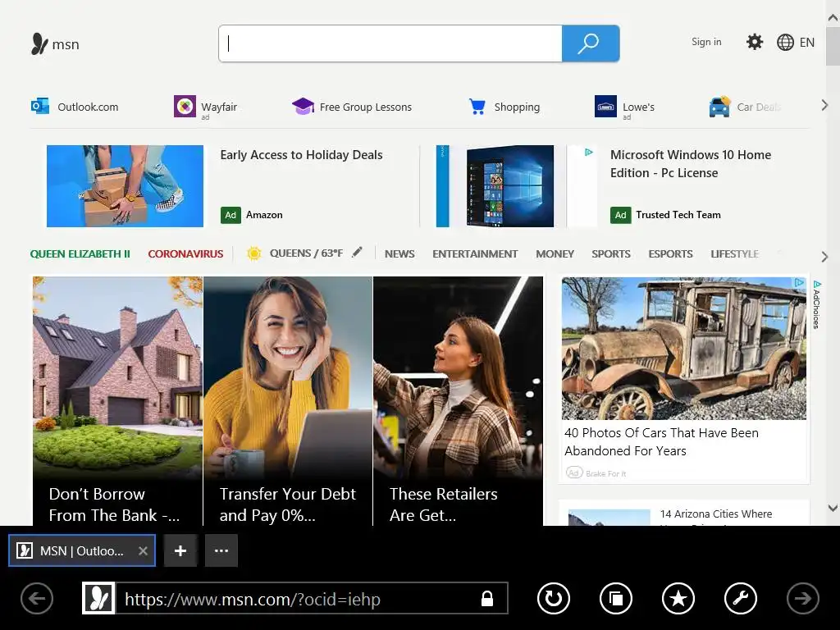Open abandoned rusty car photo
Image resolution: width=840 pixels, height=630 pixels.
click(684, 348)
